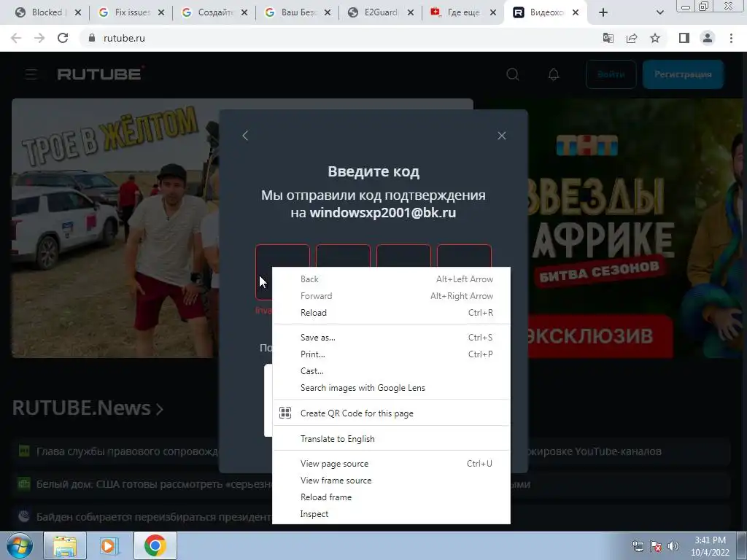Open media player from taskbar
The image size is (747, 560).
tap(109, 545)
